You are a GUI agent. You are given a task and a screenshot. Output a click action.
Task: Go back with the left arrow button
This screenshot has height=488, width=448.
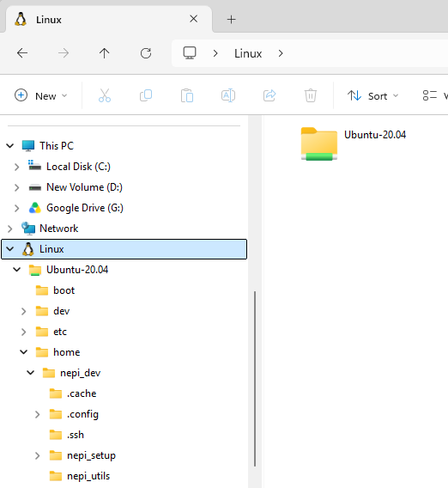pos(22,53)
